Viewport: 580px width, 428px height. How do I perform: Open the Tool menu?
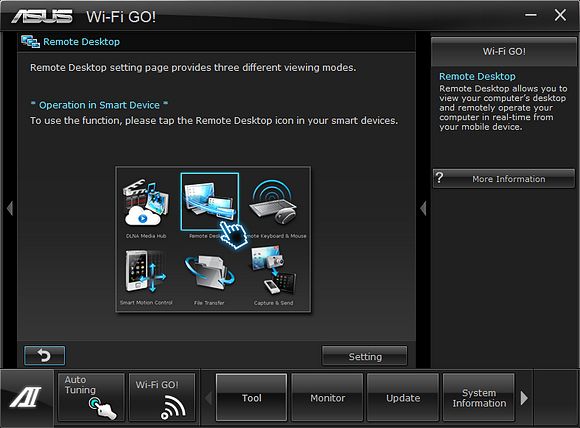tap(252, 397)
